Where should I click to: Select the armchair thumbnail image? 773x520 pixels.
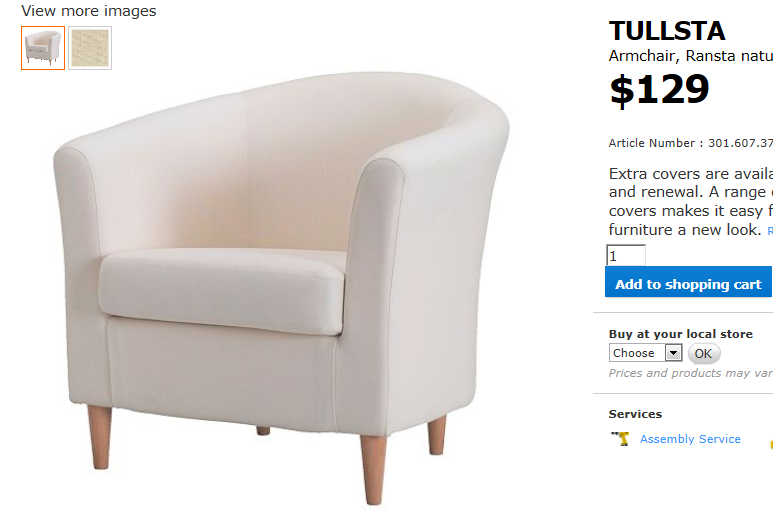coord(43,48)
